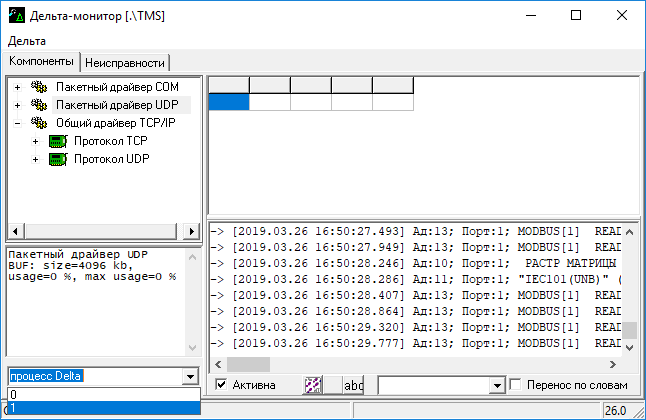Image resolution: width=646 pixels, height=420 pixels.
Task: Click the 'abc' text search icon button
Action: tap(353, 385)
